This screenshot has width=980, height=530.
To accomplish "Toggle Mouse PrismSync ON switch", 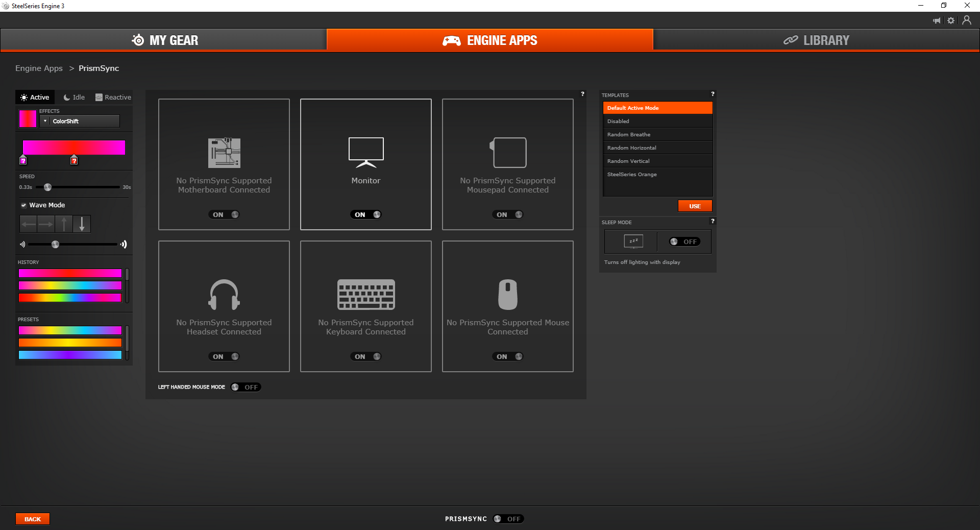I will (x=508, y=356).
